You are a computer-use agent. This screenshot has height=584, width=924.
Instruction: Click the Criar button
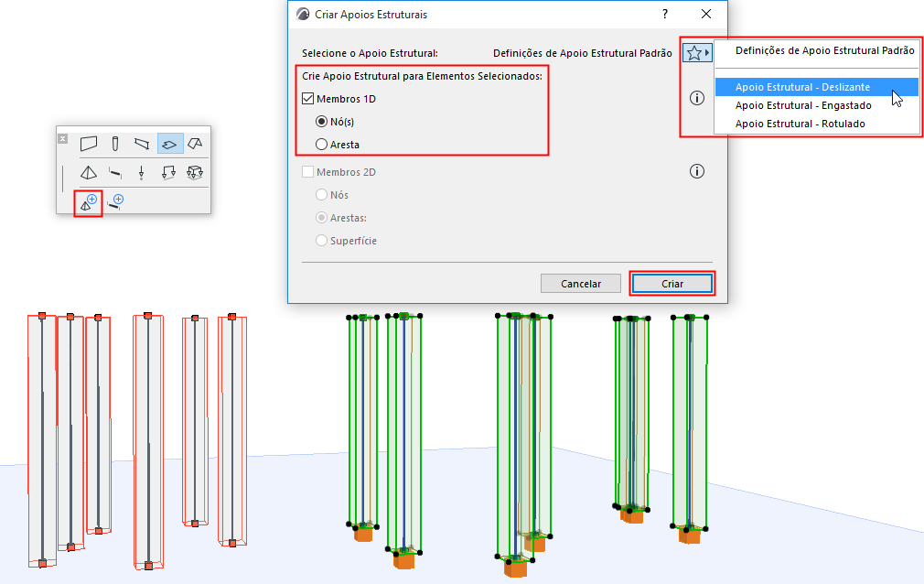tap(672, 284)
